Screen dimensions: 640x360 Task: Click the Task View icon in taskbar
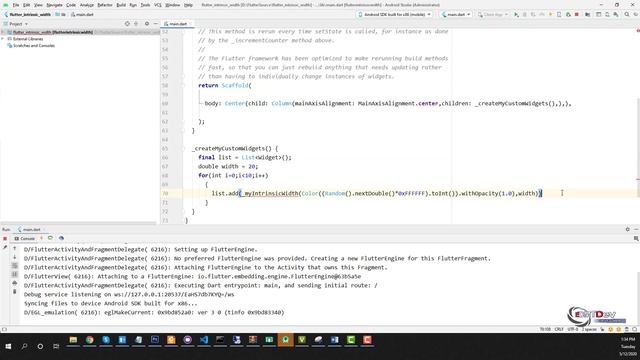(56, 347)
